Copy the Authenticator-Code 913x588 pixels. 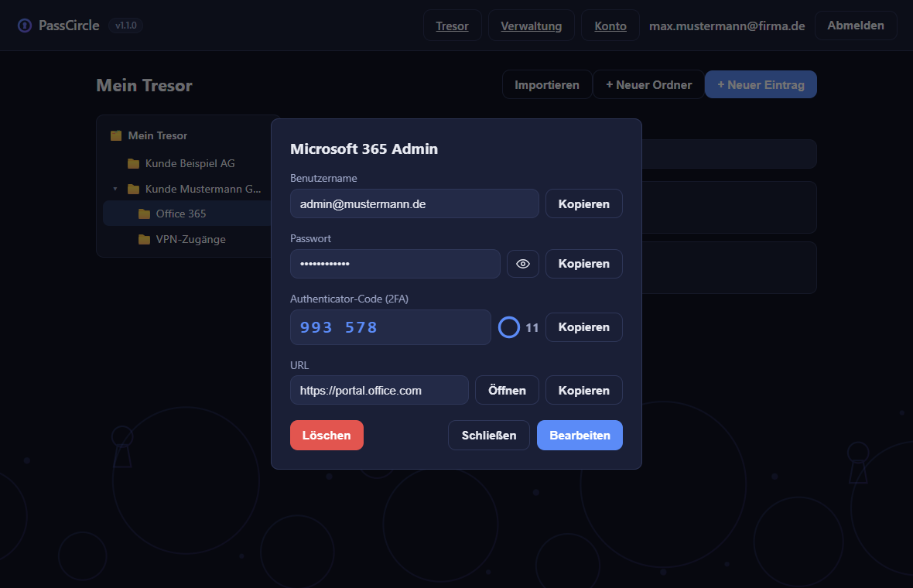coord(584,327)
